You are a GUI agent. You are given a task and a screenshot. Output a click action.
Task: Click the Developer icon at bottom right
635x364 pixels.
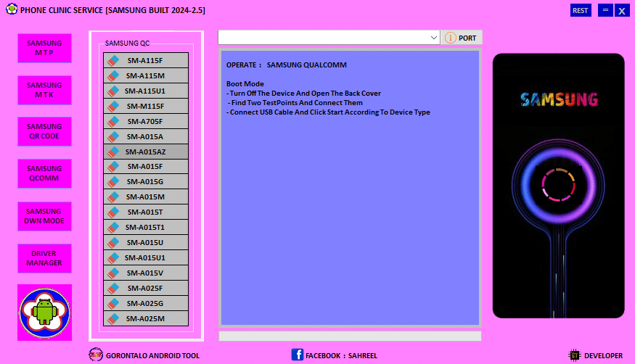pos(575,355)
